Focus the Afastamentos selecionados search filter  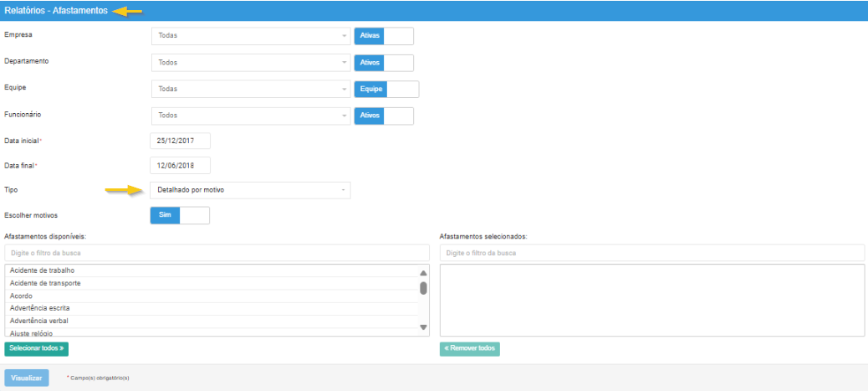tap(651, 253)
